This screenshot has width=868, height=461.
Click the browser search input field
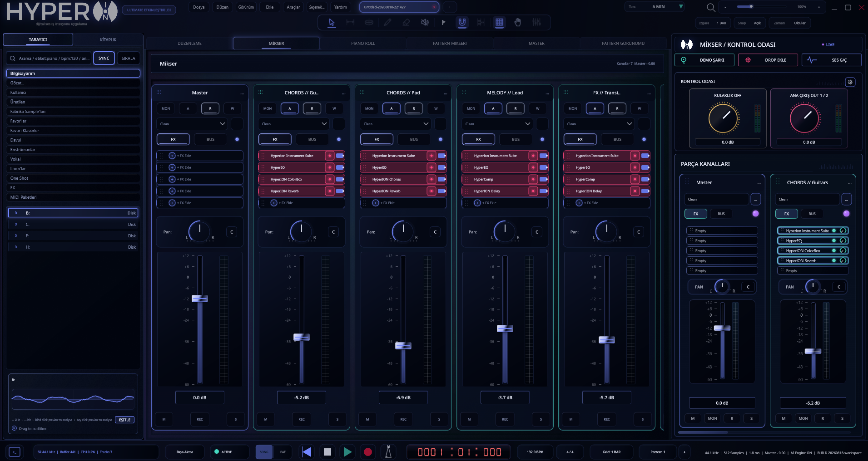(x=50, y=58)
